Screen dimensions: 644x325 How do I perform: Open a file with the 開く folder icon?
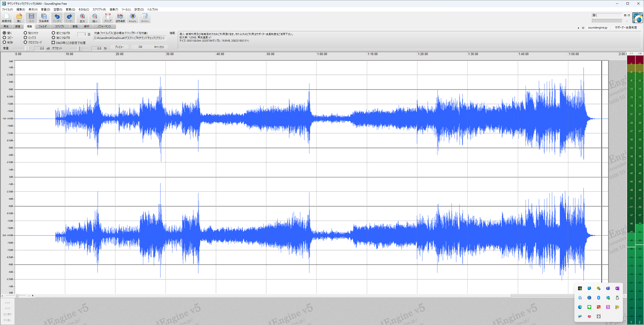(x=19, y=18)
